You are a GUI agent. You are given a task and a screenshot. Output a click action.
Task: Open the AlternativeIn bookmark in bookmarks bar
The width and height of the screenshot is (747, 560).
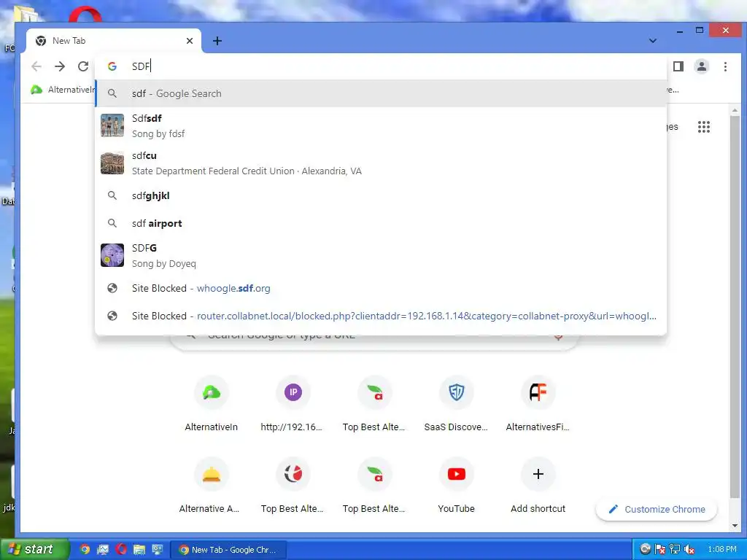(x=62, y=90)
